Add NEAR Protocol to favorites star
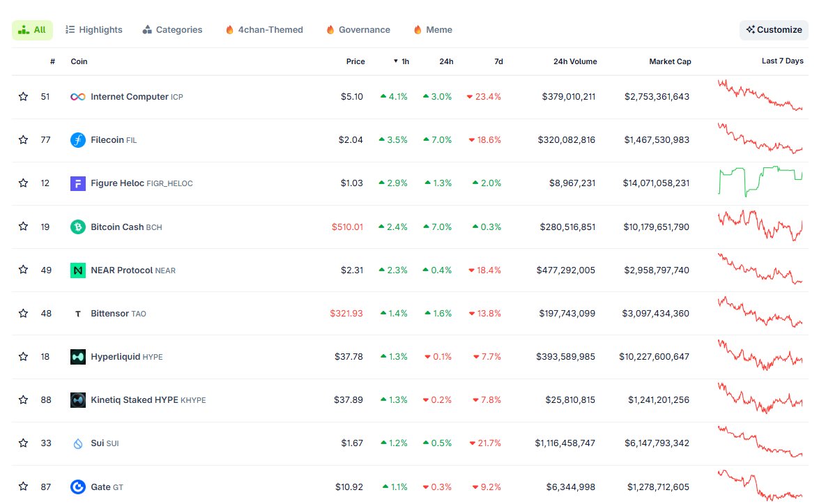 pyautogui.click(x=23, y=270)
